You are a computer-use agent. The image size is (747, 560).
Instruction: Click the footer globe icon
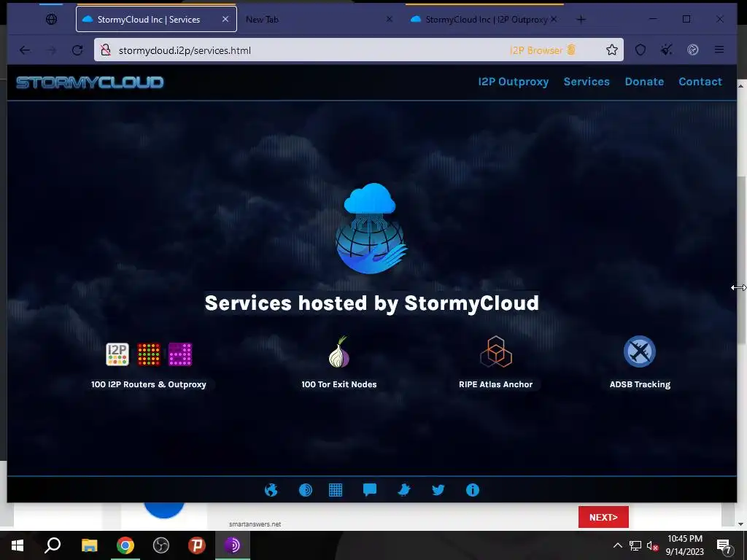(x=271, y=490)
